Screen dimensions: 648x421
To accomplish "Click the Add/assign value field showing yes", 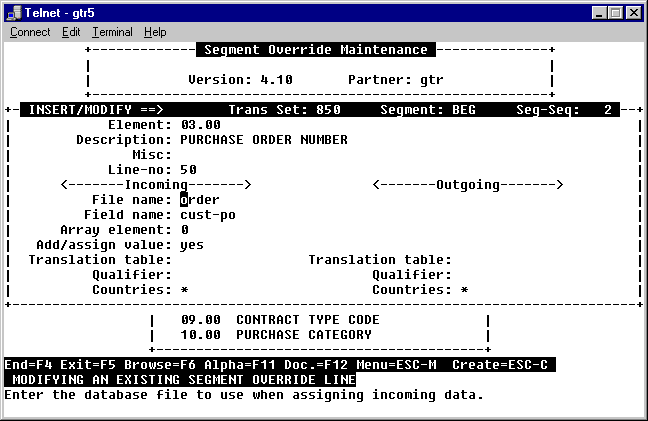I will point(192,245).
